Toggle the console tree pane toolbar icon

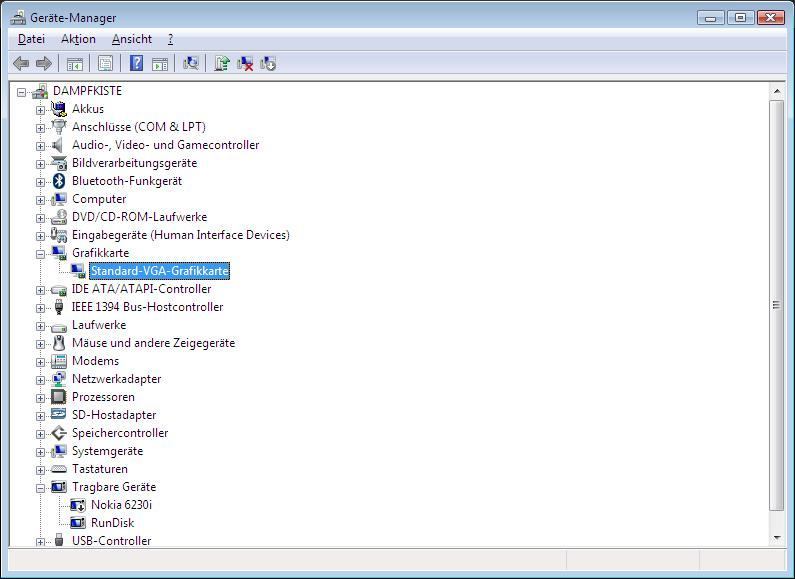point(75,64)
